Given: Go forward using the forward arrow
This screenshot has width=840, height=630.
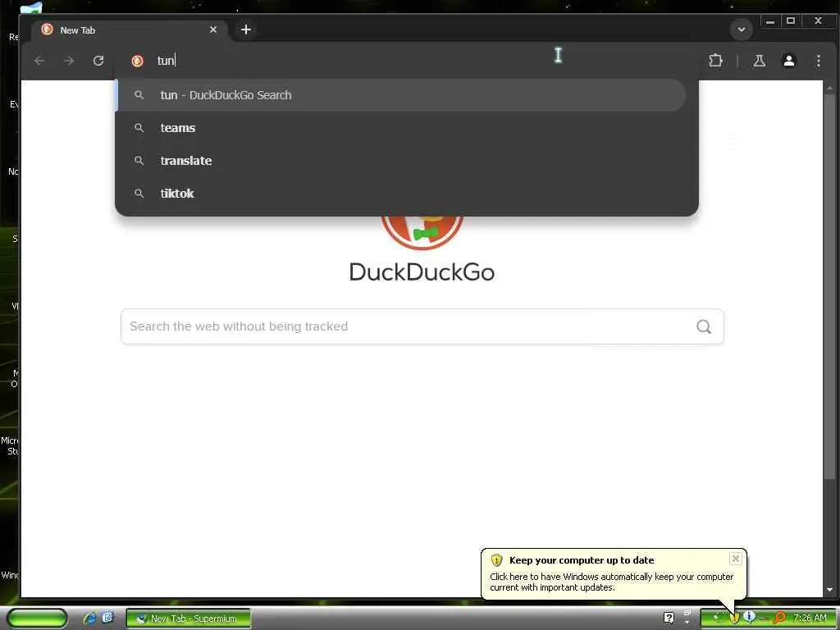Looking at the screenshot, I should coord(69,61).
